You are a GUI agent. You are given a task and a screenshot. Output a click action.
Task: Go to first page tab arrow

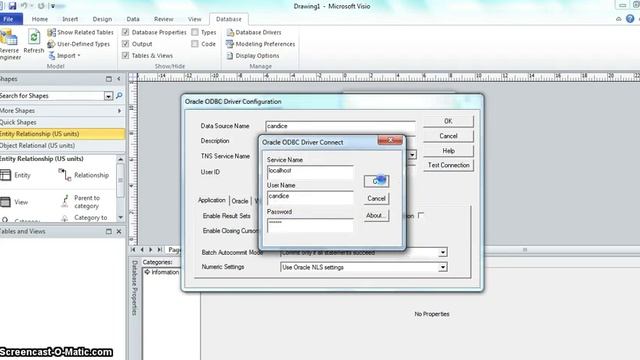pos(133,249)
